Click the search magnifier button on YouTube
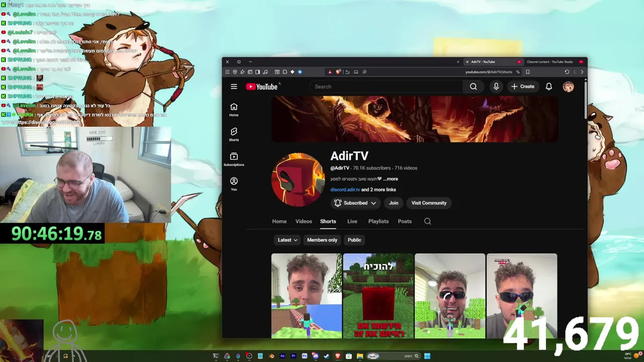 tap(473, 86)
